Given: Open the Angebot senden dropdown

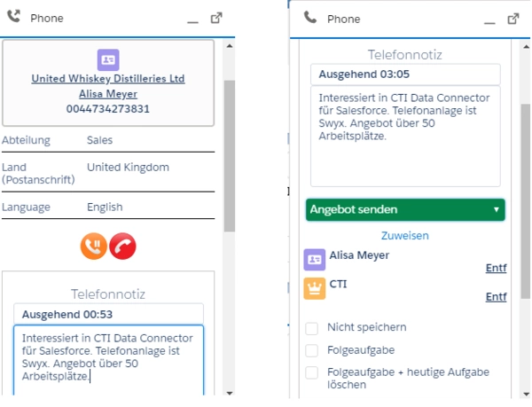Looking at the screenshot, I should (x=405, y=209).
